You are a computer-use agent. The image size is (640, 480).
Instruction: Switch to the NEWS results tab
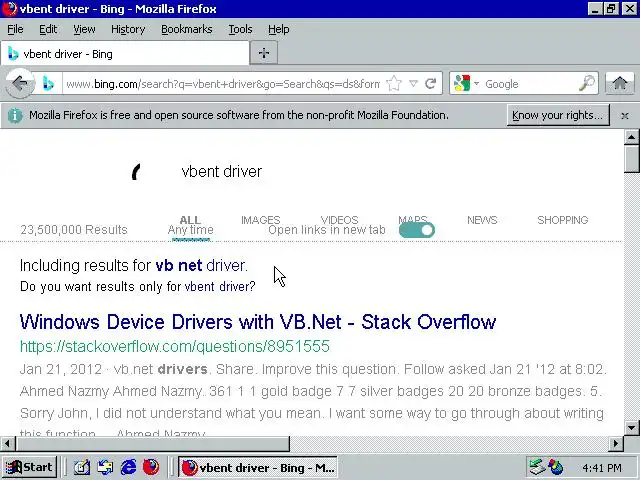482,220
